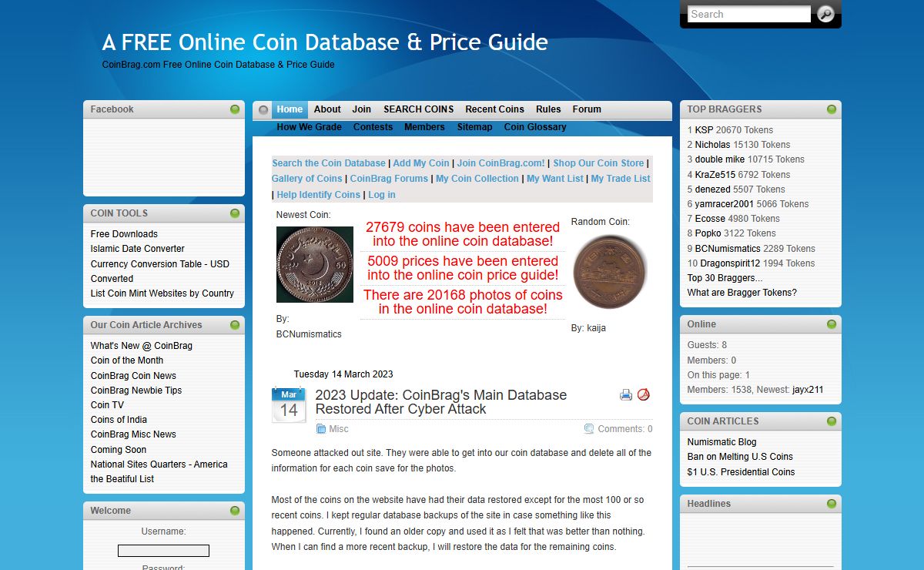Click top bragger KSP
The image size is (924, 570).
[x=704, y=130]
